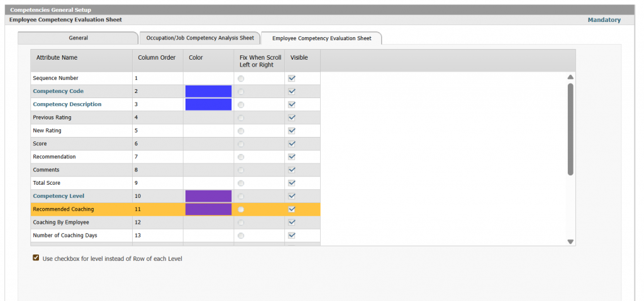Select the Competency Code attribute
The image size is (644, 301).
[58, 91]
